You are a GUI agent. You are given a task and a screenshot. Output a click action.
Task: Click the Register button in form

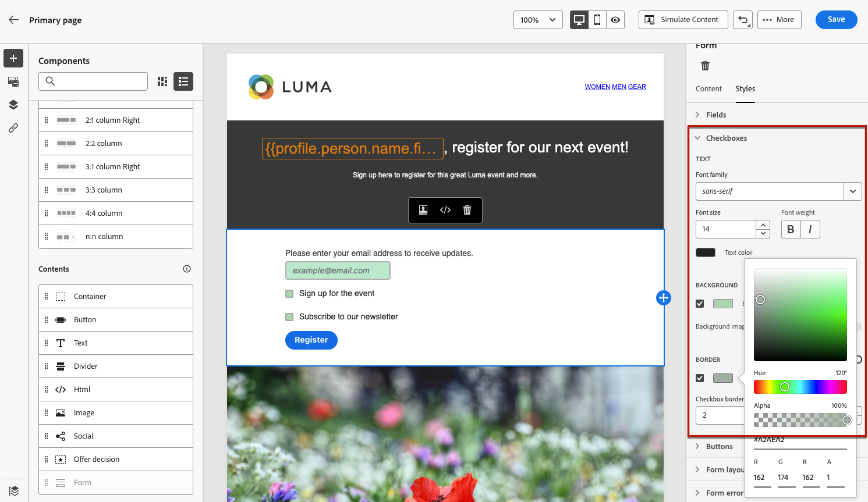click(x=311, y=340)
